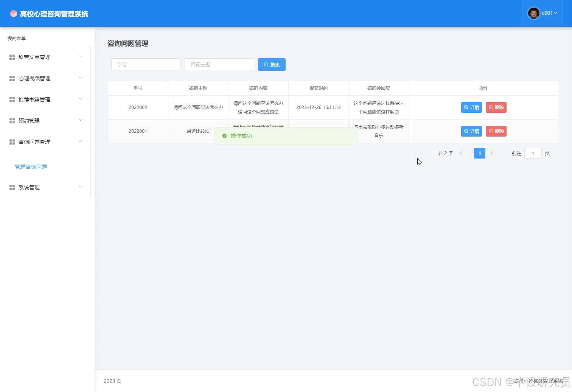Go to previous page arrow
The image size is (572, 392).
click(461, 153)
